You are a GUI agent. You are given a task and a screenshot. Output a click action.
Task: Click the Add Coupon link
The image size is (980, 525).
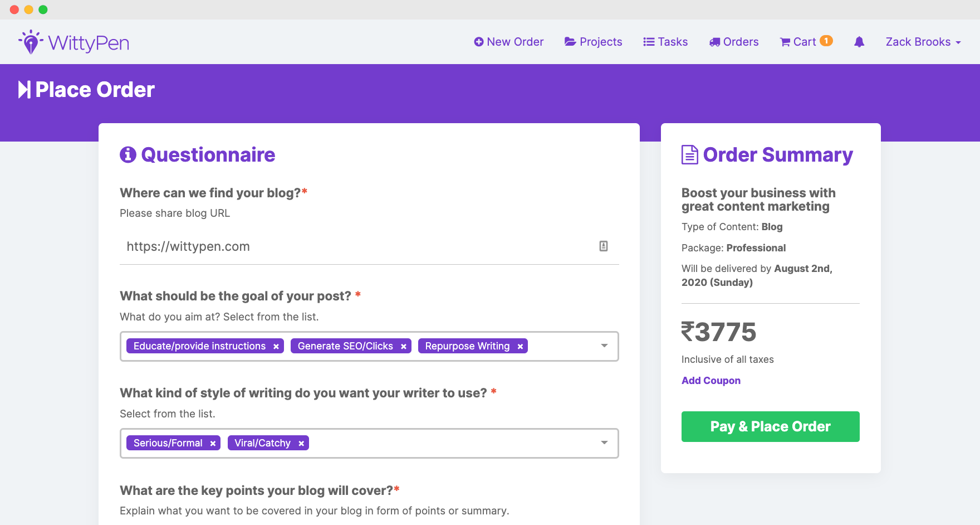(711, 381)
